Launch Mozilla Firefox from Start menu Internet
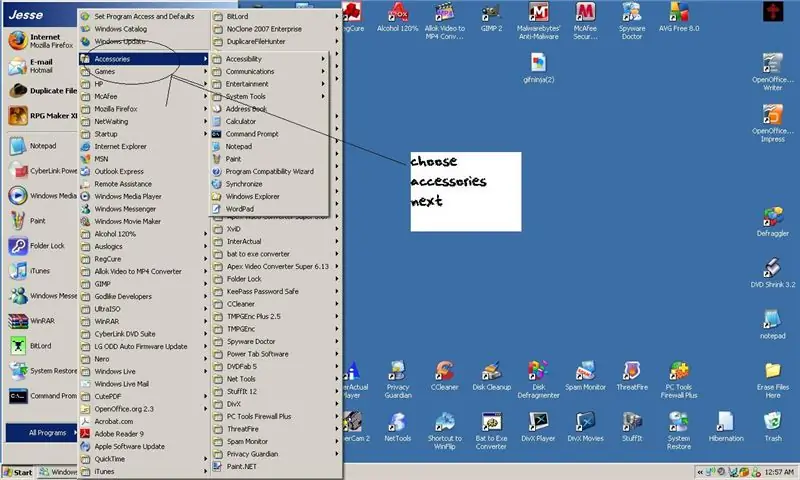Image resolution: width=800 pixels, height=480 pixels. [42, 41]
